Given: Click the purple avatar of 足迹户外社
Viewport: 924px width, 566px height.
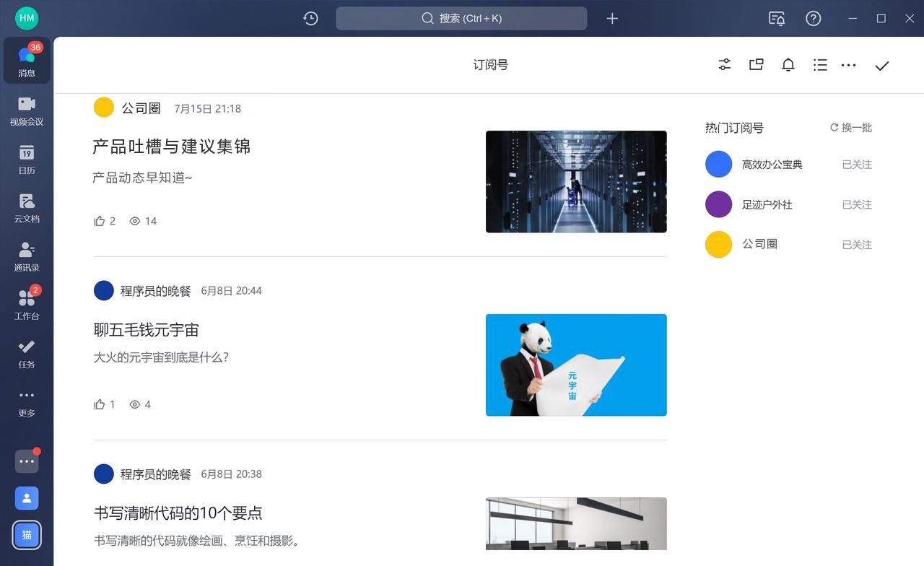Looking at the screenshot, I should (718, 204).
